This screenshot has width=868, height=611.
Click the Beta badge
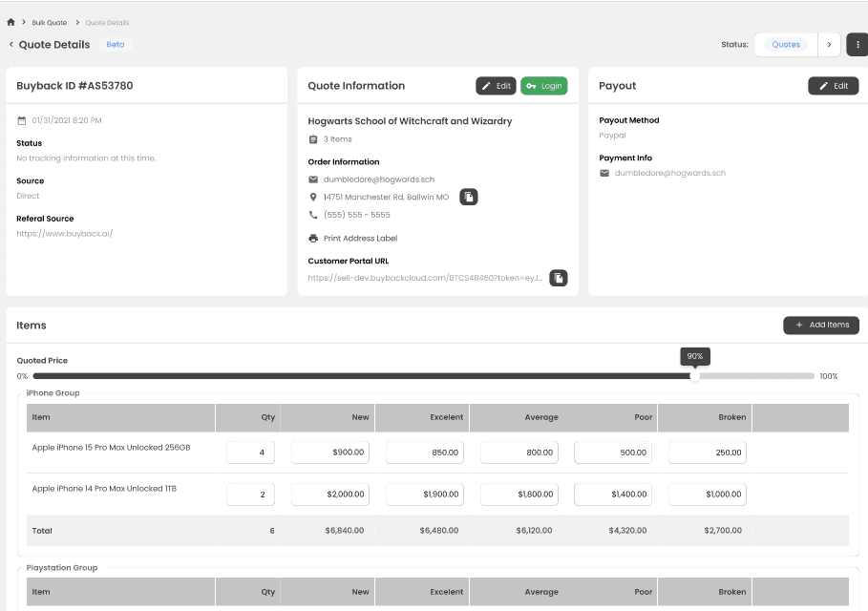(116, 44)
